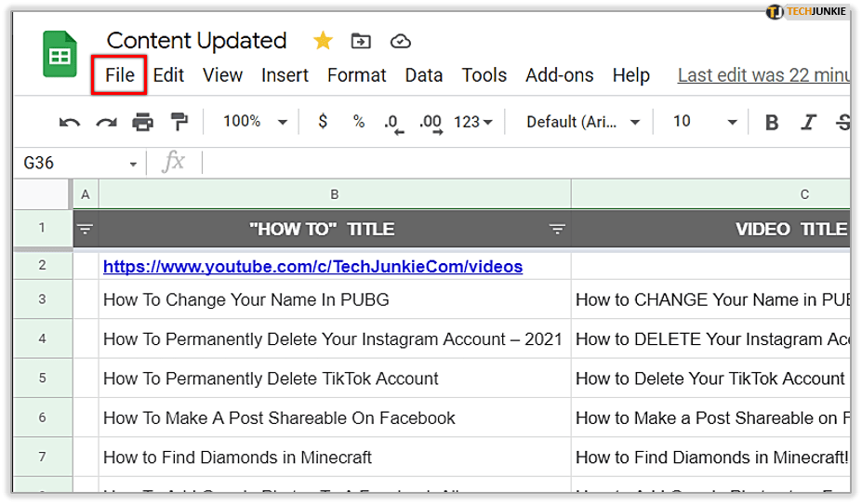Click the redo arrow icon
The height and width of the screenshot is (504, 862).
tap(106, 122)
